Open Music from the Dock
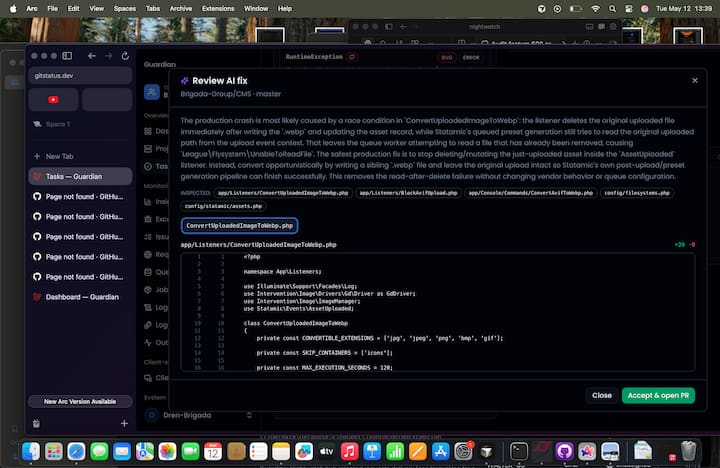The width and height of the screenshot is (720, 468). click(x=349, y=451)
